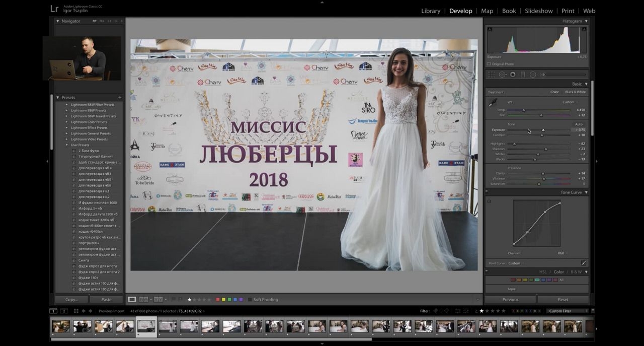Filter filmstrip by one star rating
This screenshot has width=644, height=346.
tap(481, 311)
